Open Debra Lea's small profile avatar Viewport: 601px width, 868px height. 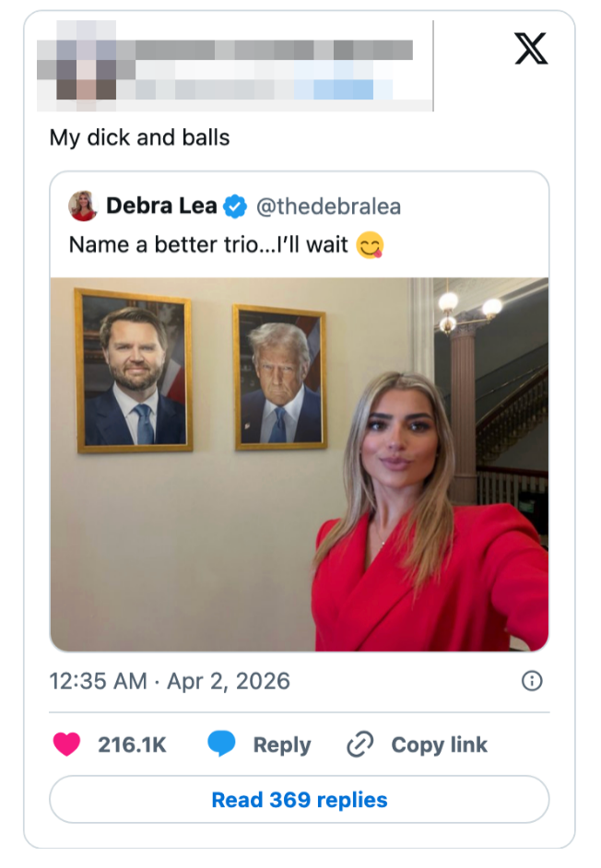coord(83,206)
